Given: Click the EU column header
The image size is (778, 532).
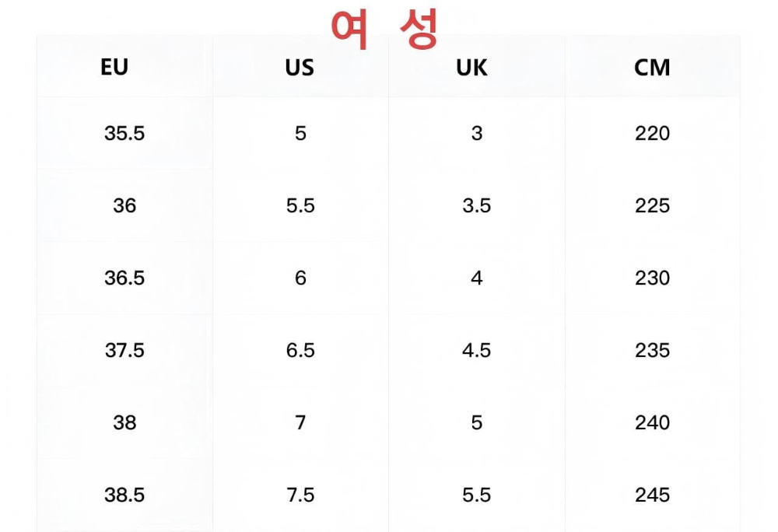Looking at the screenshot, I should tap(114, 67).
